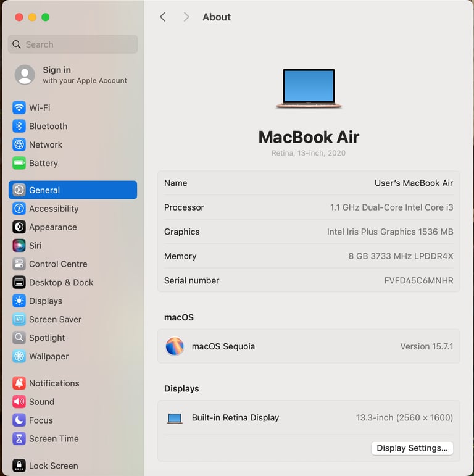The image size is (474, 476).
Task: Click the Bluetooth icon in sidebar
Action: (19, 126)
